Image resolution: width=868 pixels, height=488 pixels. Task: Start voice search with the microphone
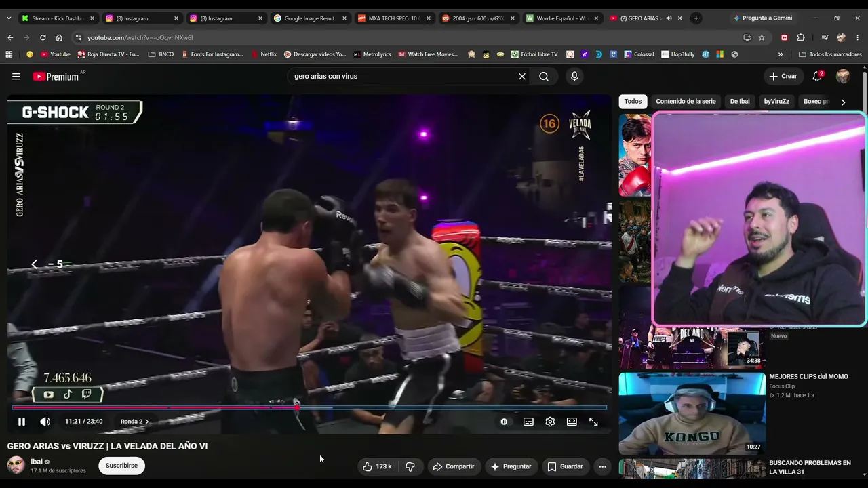[574, 77]
